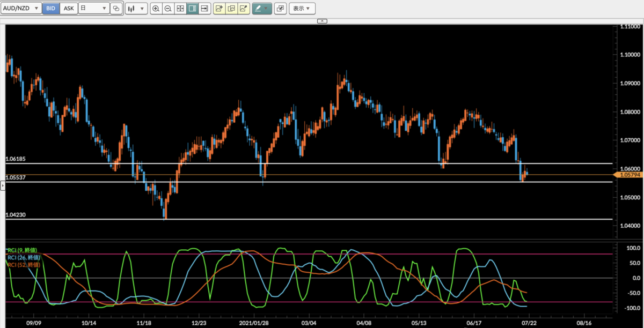Click the linked charts overlap icon

pyautogui.click(x=115, y=9)
